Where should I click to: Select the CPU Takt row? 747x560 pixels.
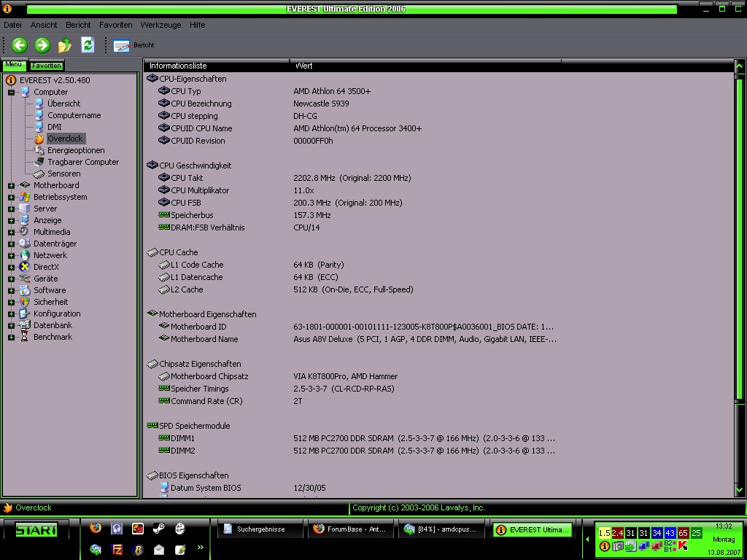pyautogui.click(x=438, y=178)
